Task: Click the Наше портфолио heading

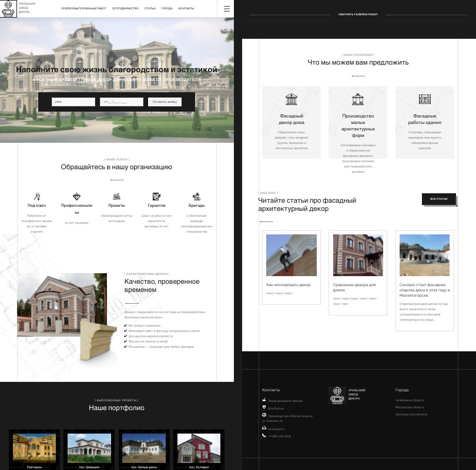Action: pyautogui.click(x=116, y=408)
